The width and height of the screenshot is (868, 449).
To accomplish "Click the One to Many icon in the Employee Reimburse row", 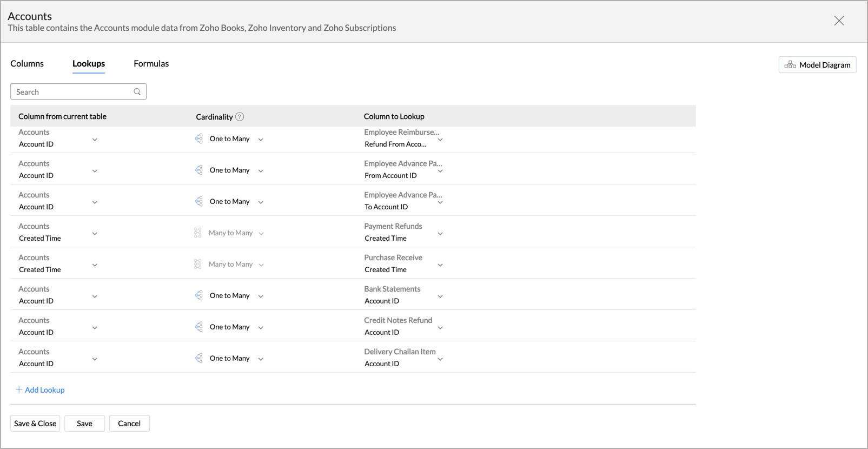I will [x=199, y=138].
